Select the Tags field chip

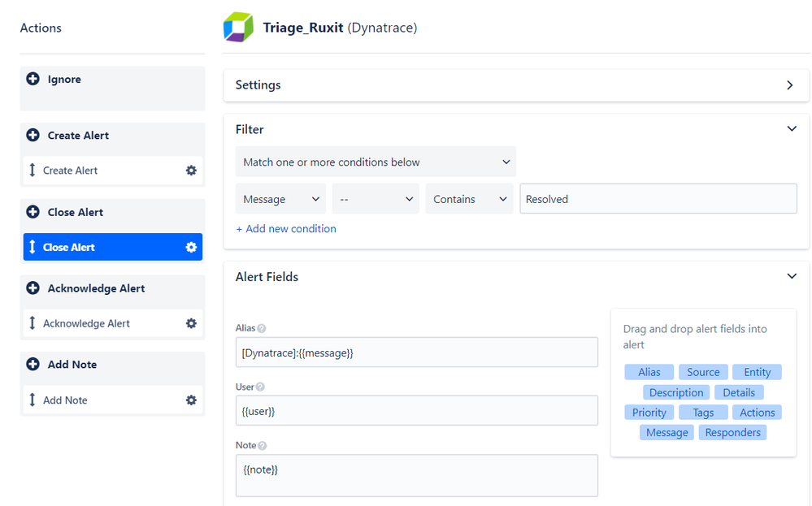tap(703, 413)
